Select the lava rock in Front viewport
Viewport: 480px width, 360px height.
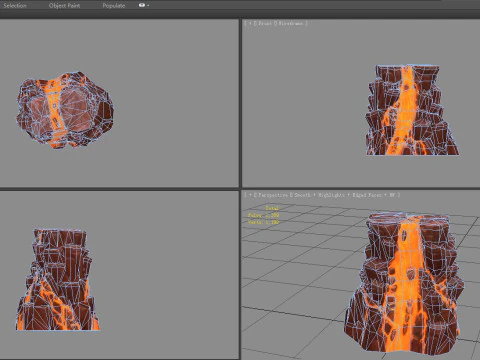point(412,110)
